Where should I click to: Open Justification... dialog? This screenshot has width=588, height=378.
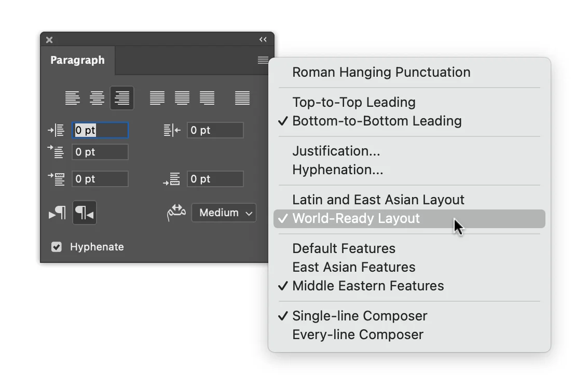[409, 151]
